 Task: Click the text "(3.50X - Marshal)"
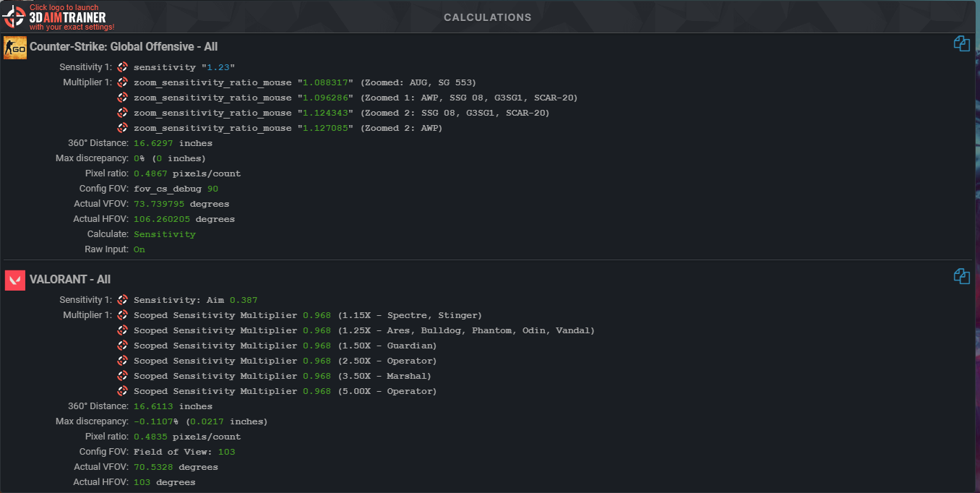384,376
